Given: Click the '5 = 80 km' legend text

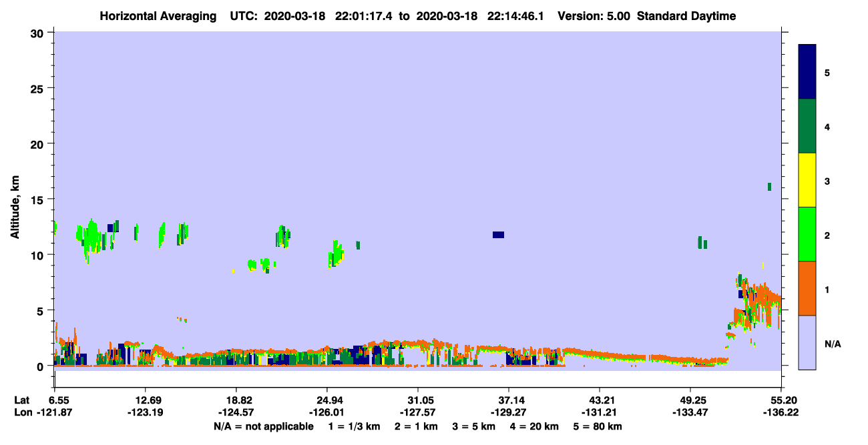Looking at the screenshot, I should click(x=598, y=426).
